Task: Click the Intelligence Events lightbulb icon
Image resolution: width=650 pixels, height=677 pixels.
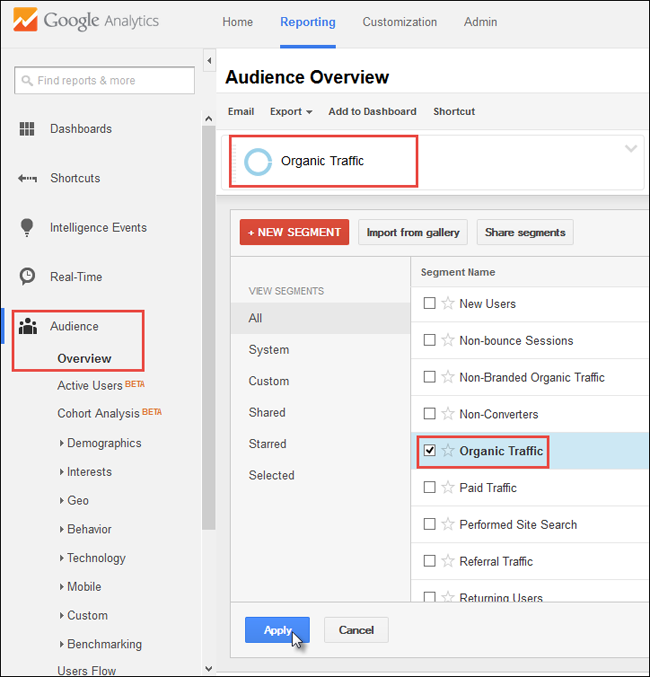Action: [28, 228]
